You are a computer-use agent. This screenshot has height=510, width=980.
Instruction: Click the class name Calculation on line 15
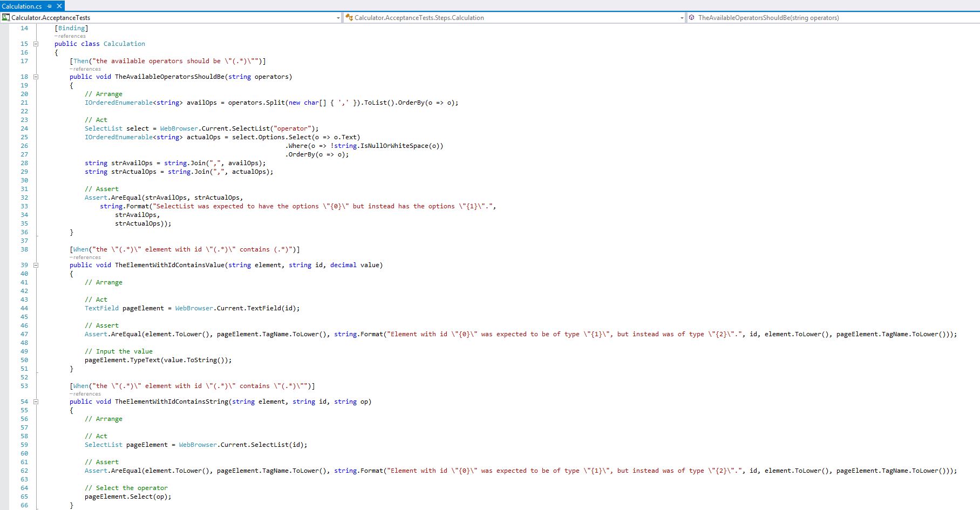(124, 44)
